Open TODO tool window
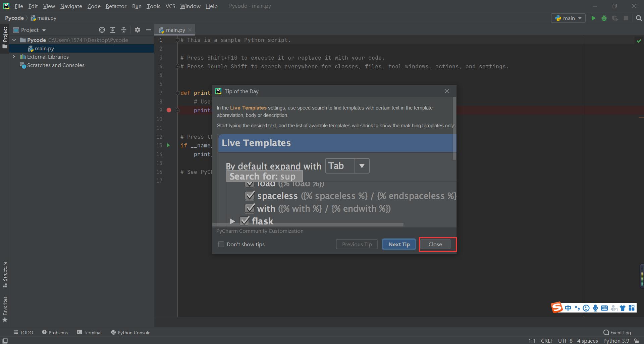The height and width of the screenshot is (344, 644). (23, 332)
